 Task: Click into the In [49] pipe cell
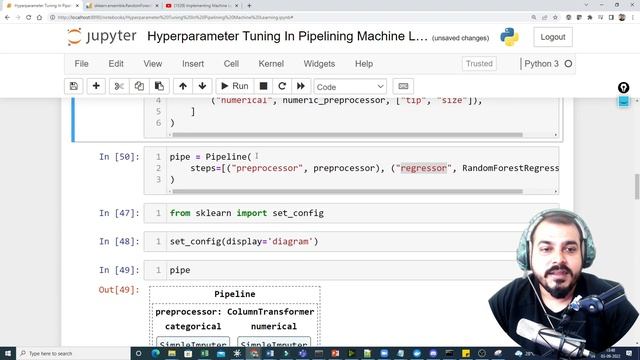coord(351,270)
